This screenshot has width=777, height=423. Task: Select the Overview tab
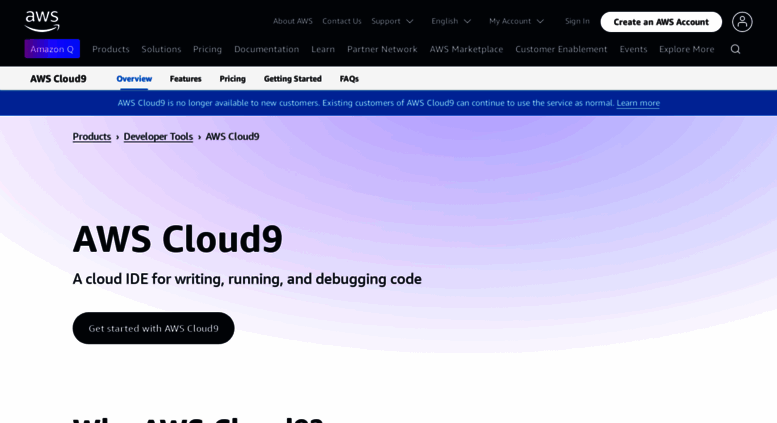click(134, 79)
